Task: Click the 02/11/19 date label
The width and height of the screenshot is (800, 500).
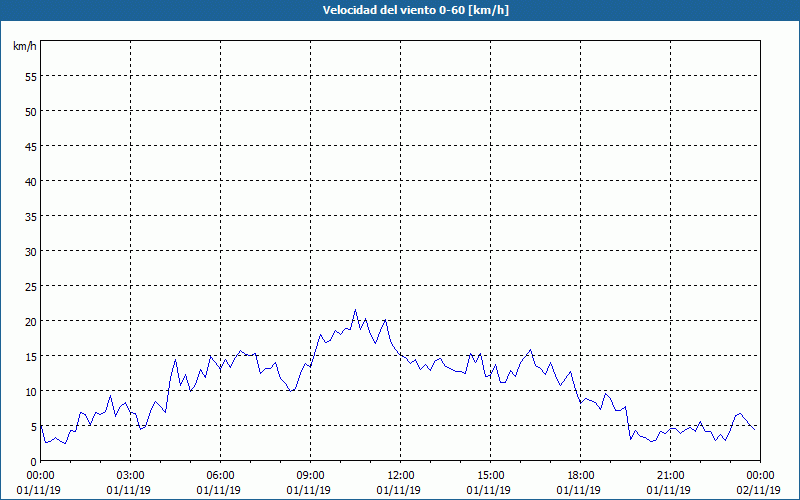Action: coord(758,490)
